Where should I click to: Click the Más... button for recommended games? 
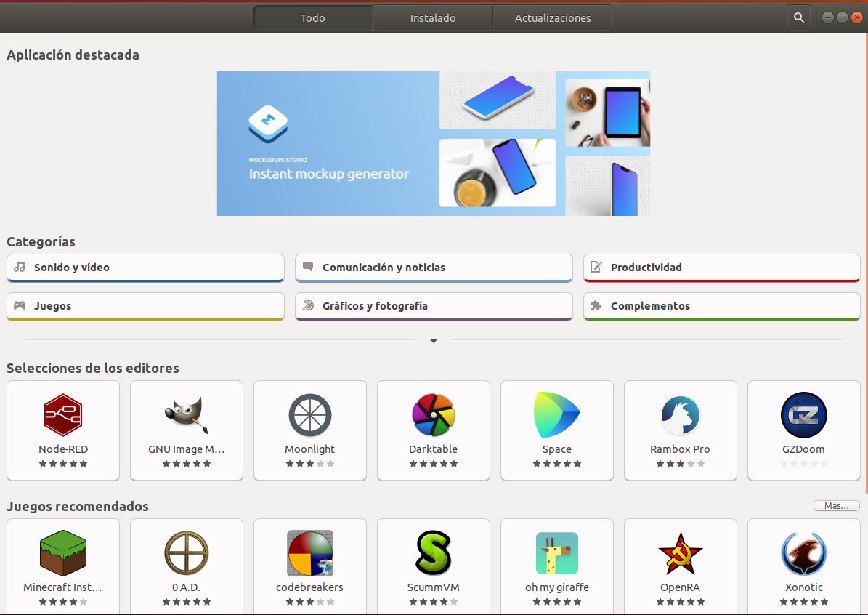pos(837,505)
